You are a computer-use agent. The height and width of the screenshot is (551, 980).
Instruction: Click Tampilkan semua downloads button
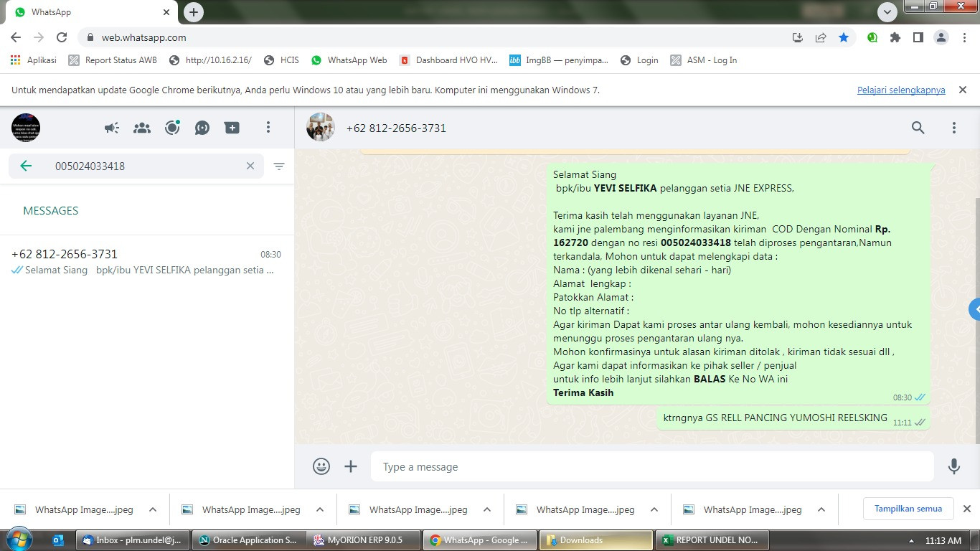pos(908,509)
